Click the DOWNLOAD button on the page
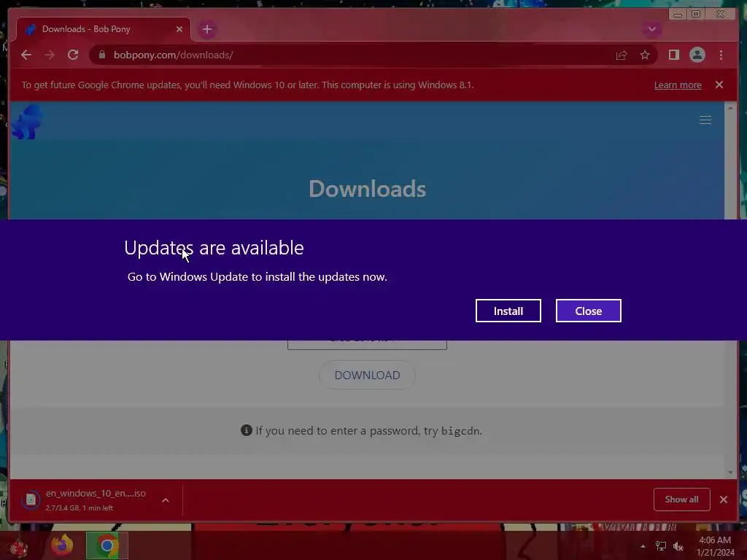This screenshot has width=747, height=560. pyautogui.click(x=367, y=376)
